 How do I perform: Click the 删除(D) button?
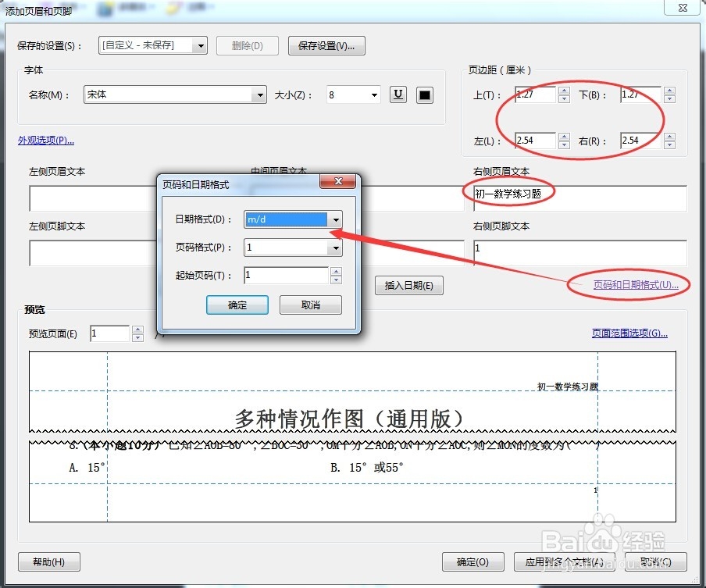tap(247, 45)
